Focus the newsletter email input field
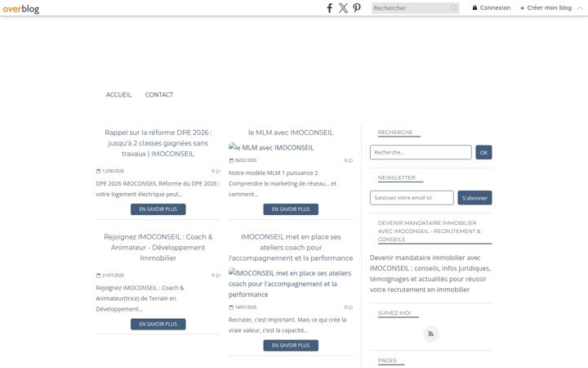The width and height of the screenshot is (588, 368). click(412, 198)
